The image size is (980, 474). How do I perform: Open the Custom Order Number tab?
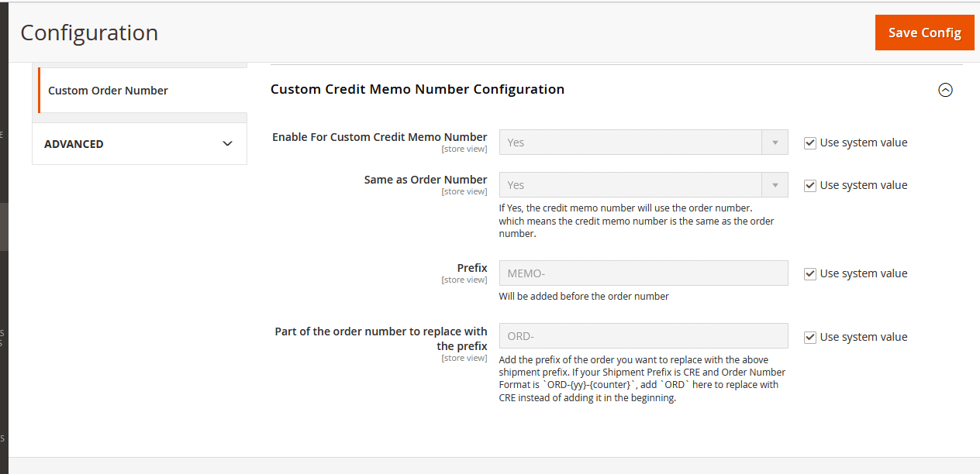[x=108, y=91]
